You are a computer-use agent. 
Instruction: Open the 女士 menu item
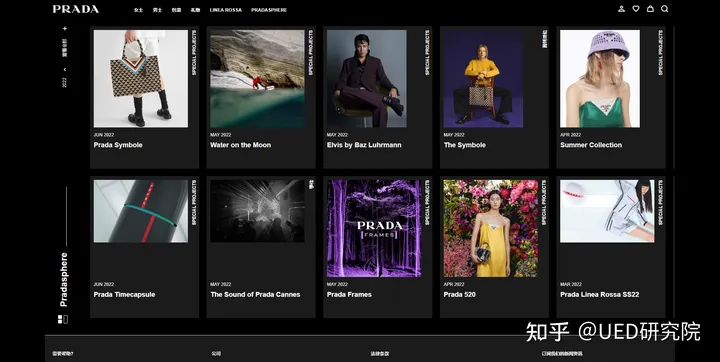(x=138, y=10)
